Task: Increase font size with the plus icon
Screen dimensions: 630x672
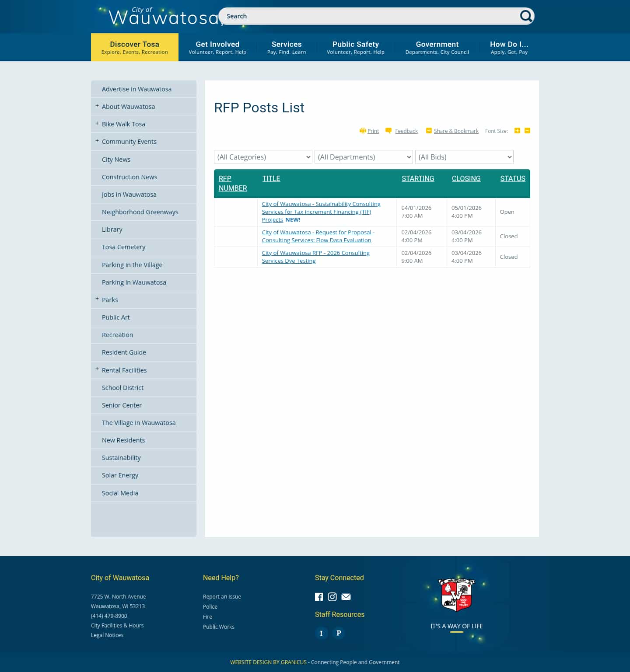Action: [517, 130]
